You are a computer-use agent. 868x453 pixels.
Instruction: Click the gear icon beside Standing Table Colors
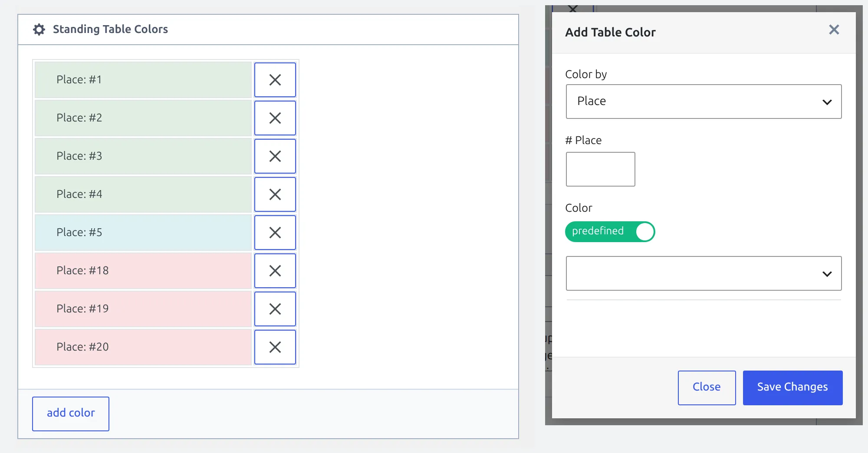[39, 30]
